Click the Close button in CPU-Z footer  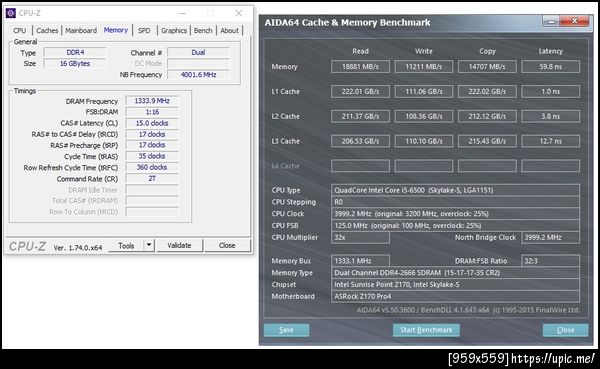(x=227, y=246)
